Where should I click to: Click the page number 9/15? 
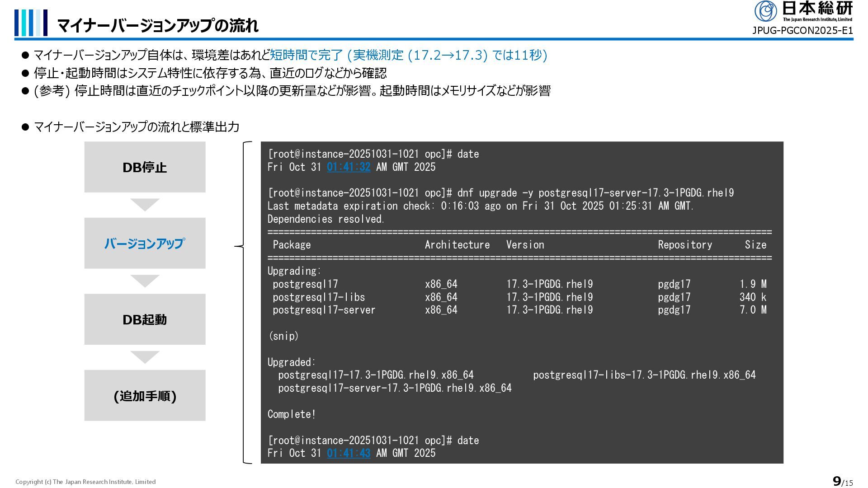842,482
